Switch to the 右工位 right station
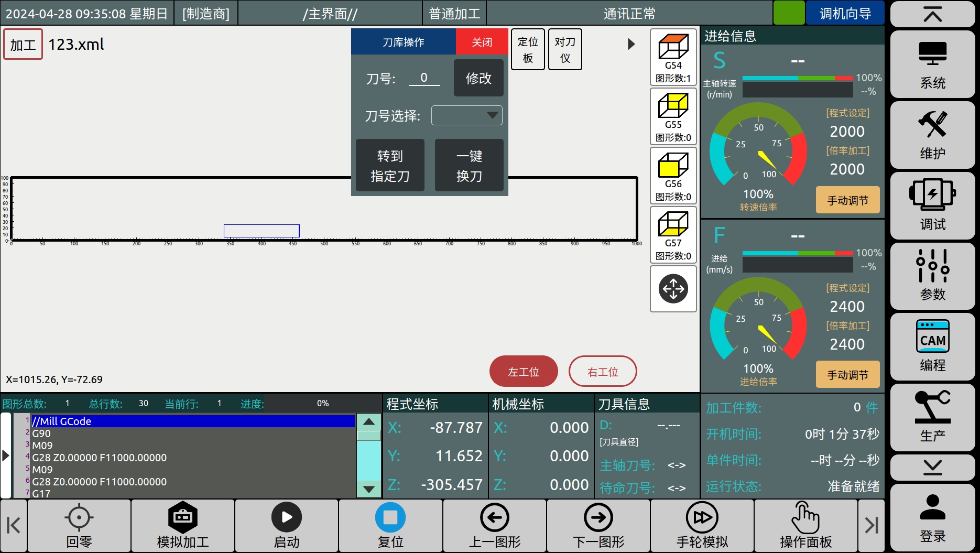This screenshot has height=553, width=980. point(602,372)
